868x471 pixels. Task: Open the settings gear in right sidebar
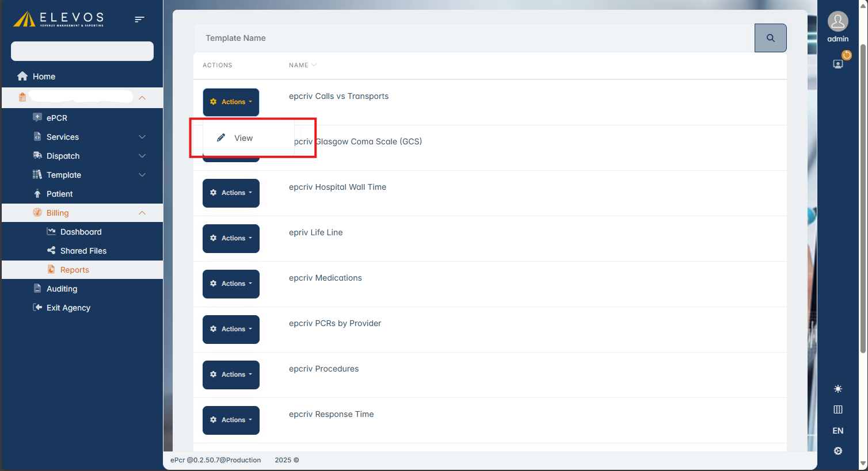[x=838, y=451]
